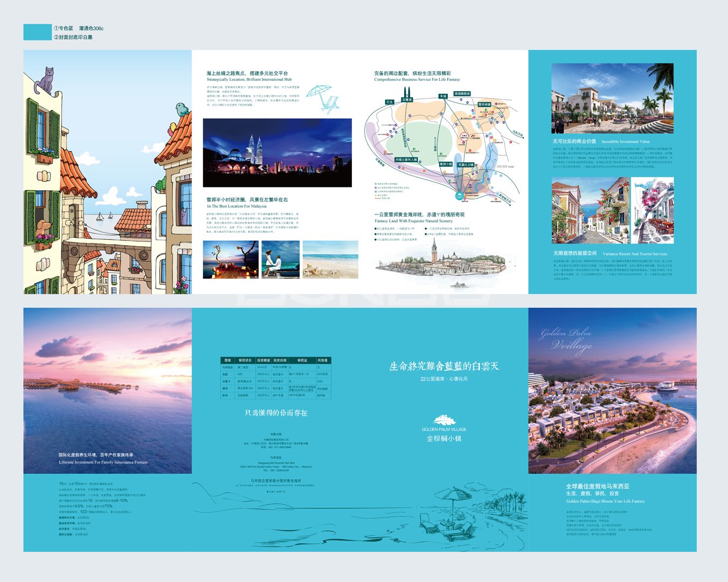Click the beach umbrella and chair sketch icon
Viewport: 728px width, 582px height.
point(324,98)
